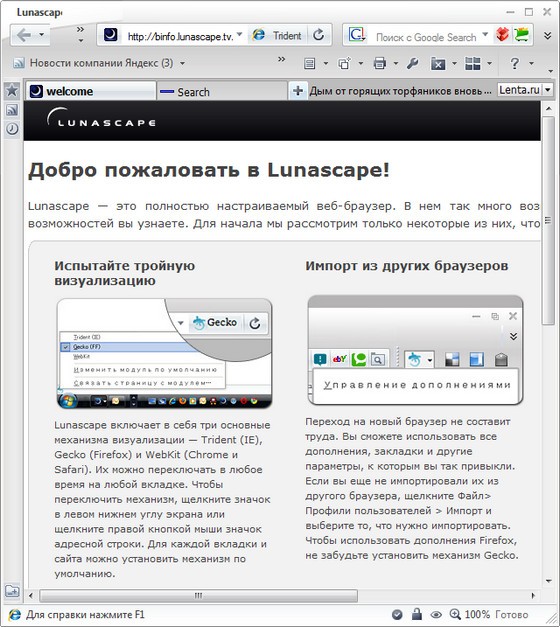Click the Back navigation arrow

pos(24,35)
